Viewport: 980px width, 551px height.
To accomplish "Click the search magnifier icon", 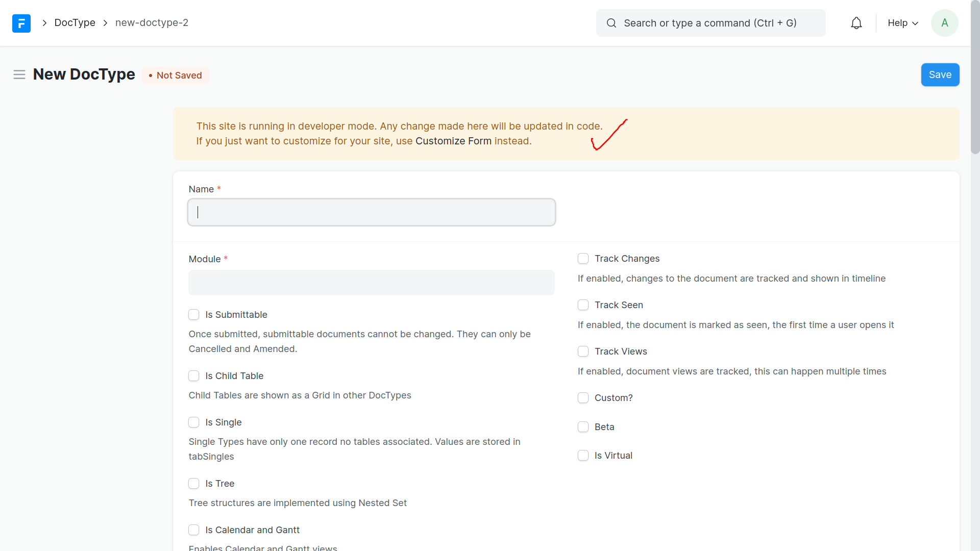I will point(611,23).
